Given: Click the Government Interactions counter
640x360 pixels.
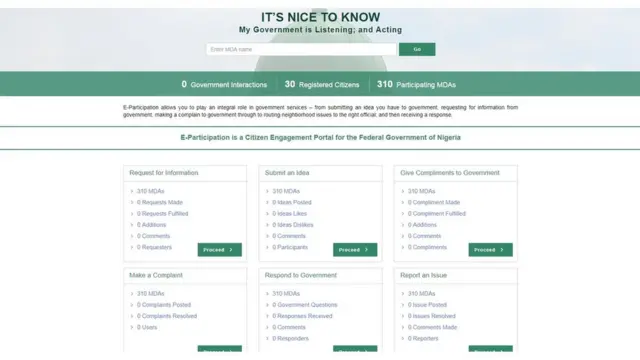Looking at the screenshot, I should point(224,84).
